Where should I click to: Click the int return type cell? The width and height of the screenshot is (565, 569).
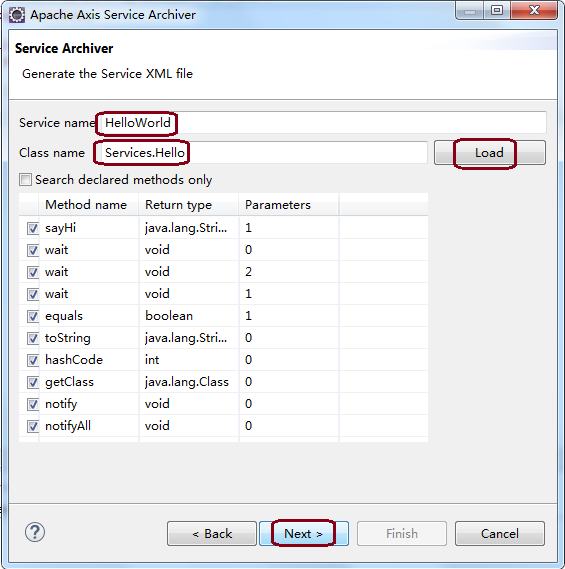point(189,360)
